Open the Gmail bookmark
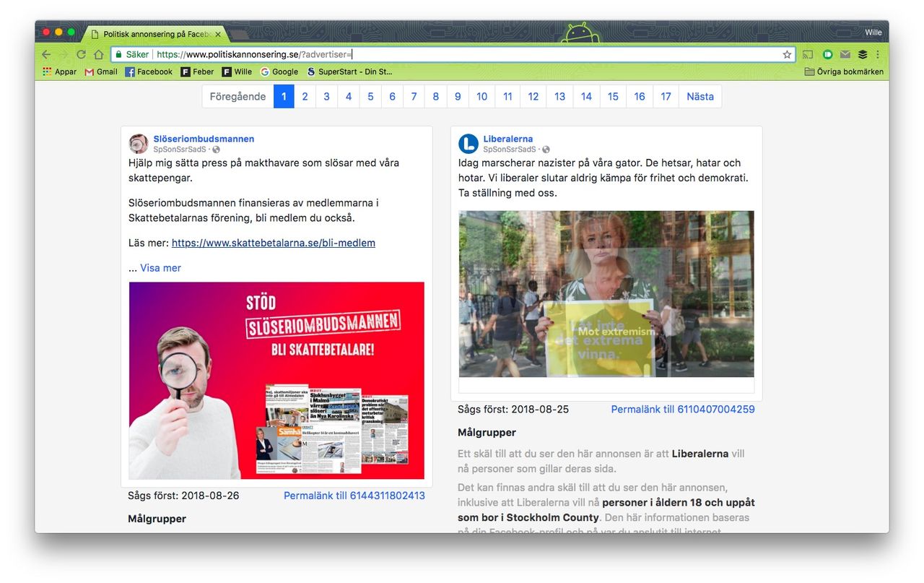Screen dimensions: 924x583 coord(101,72)
